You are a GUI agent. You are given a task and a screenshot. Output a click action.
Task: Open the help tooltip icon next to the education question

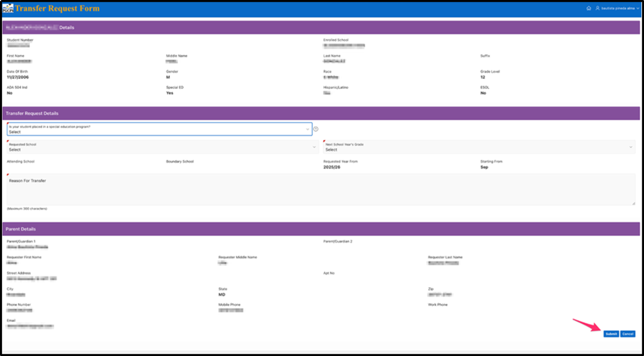click(316, 129)
